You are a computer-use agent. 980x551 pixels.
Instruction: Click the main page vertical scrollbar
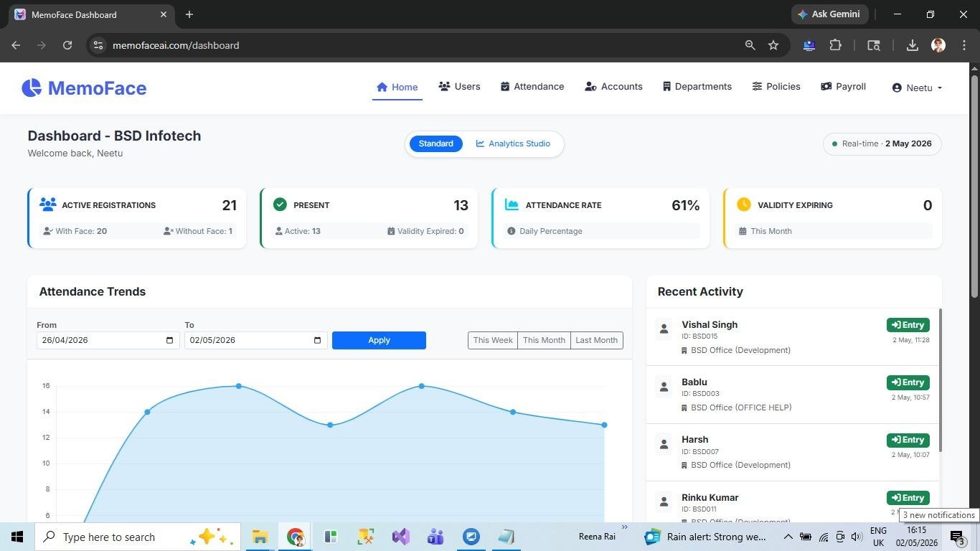[x=974, y=185]
